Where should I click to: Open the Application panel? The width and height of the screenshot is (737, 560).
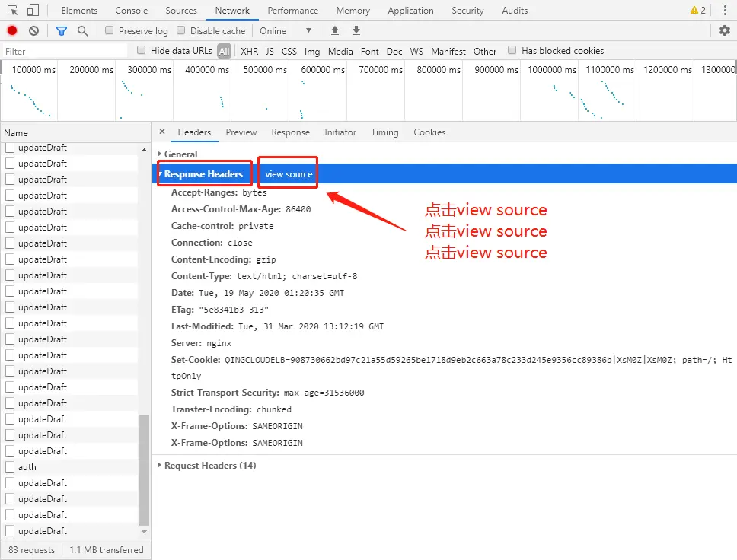point(411,11)
